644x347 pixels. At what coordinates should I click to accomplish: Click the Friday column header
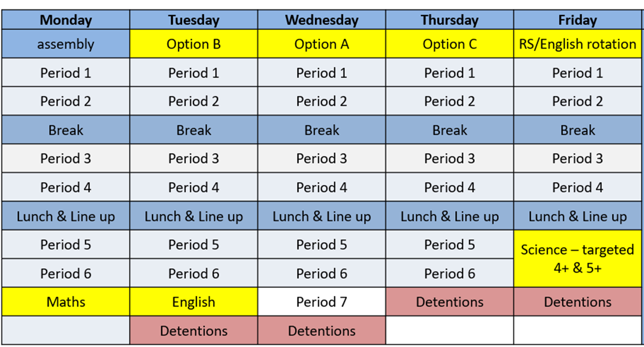click(577, 20)
